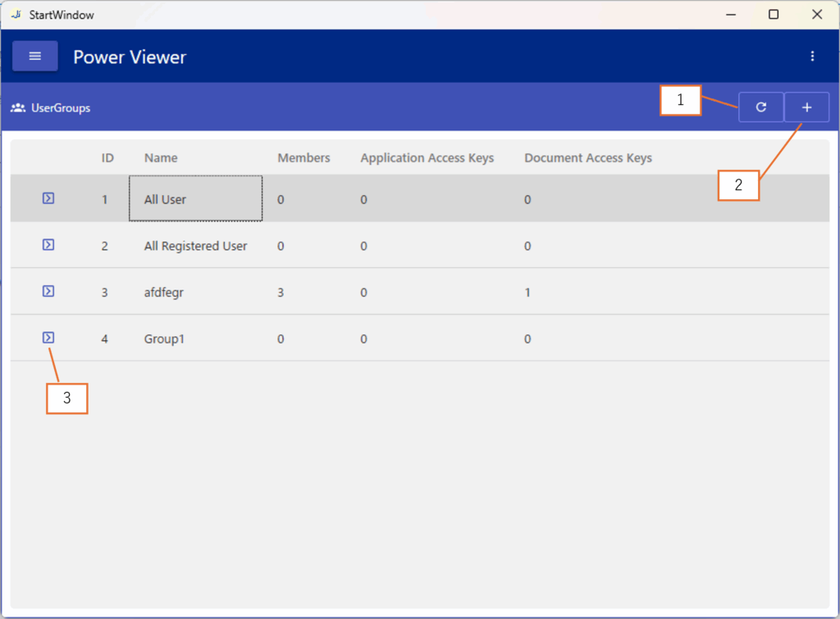Select the All Registered User name cell

click(x=195, y=246)
